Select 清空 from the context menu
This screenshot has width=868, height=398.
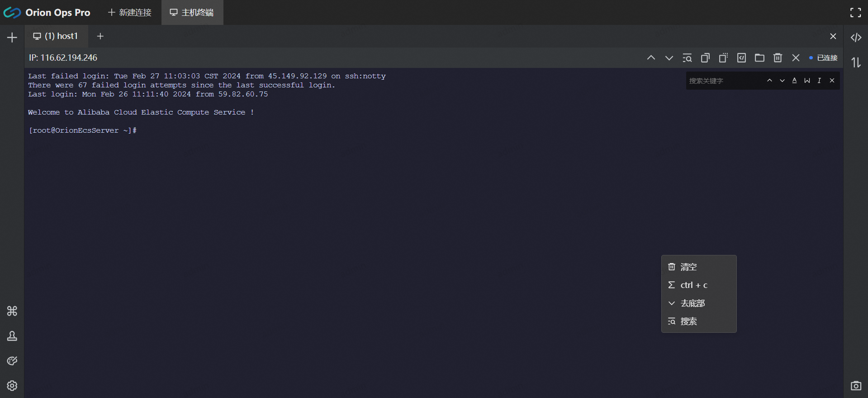tap(688, 267)
